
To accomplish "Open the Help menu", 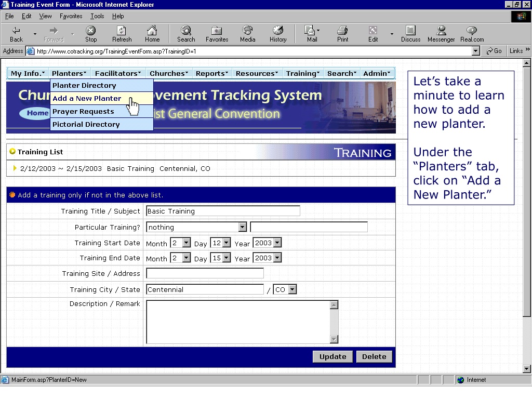I will [118, 16].
